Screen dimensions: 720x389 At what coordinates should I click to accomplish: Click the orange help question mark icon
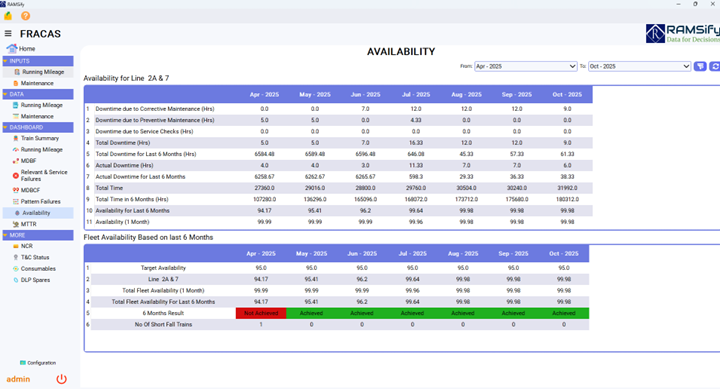coord(26,16)
